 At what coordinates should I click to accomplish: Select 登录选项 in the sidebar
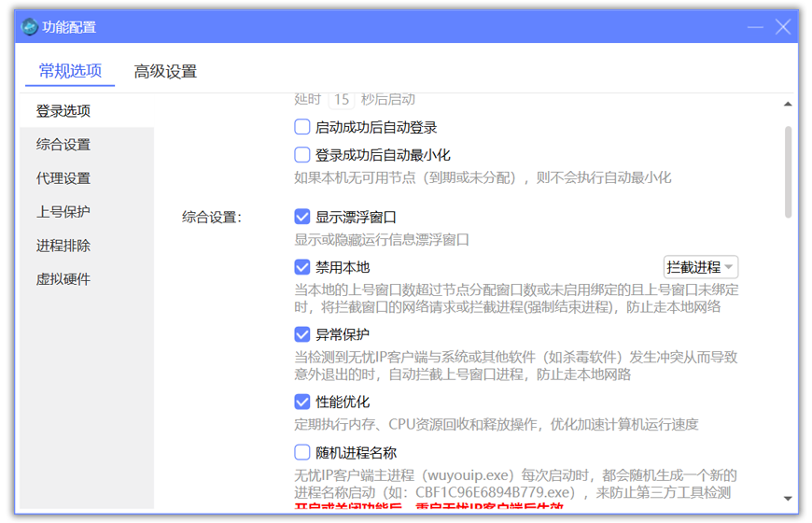click(63, 111)
